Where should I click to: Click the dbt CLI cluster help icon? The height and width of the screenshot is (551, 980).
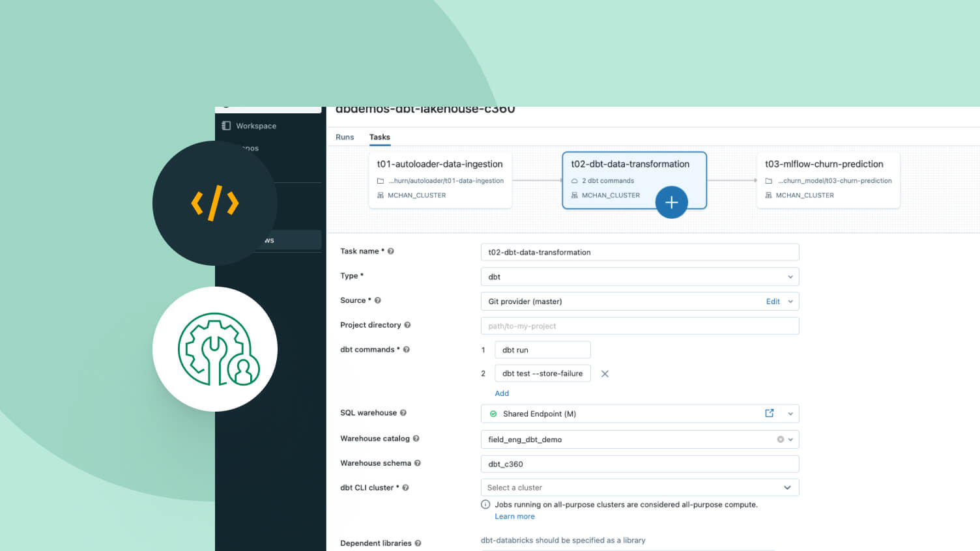[405, 488]
